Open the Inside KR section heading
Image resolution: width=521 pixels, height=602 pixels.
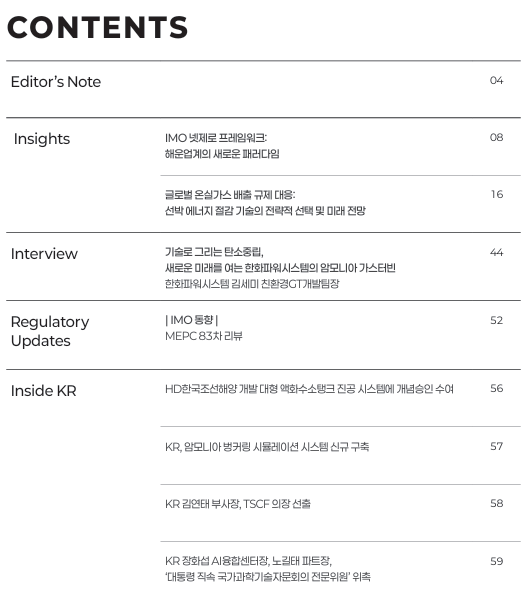point(43,391)
